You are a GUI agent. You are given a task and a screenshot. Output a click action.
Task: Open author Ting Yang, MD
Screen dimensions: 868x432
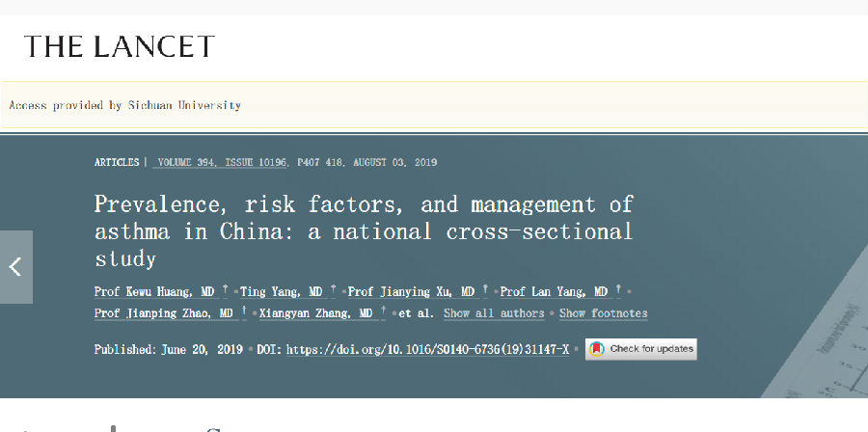click(x=282, y=292)
